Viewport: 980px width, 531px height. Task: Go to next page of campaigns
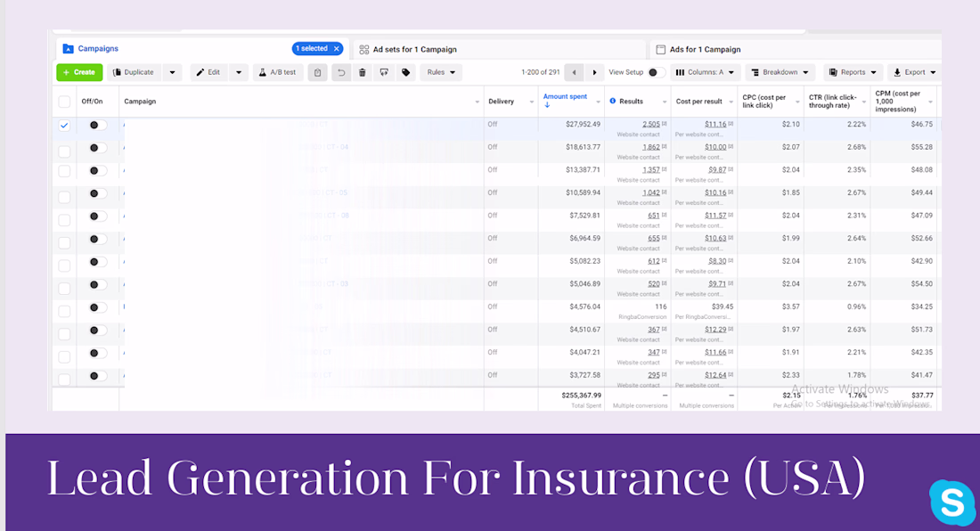[x=594, y=72]
